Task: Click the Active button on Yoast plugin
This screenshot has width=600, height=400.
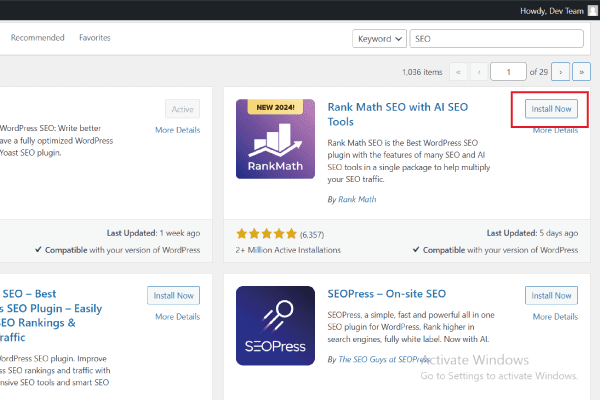Action: coord(183,109)
